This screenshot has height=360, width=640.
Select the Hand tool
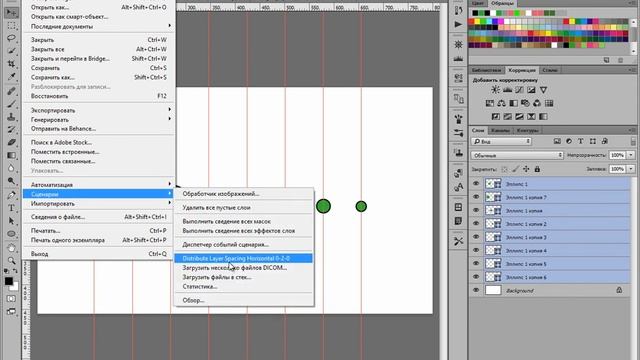pyautogui.click(x=11, y=248)
